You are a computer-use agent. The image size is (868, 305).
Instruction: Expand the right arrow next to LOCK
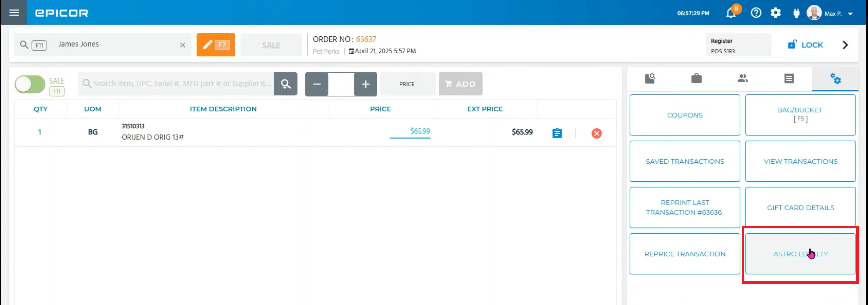point(845,45)
